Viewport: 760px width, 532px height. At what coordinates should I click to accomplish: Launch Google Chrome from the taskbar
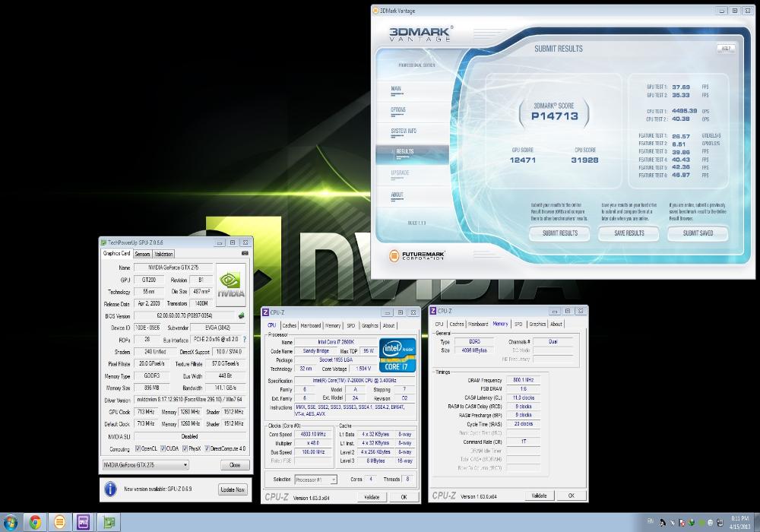point(34,522)
